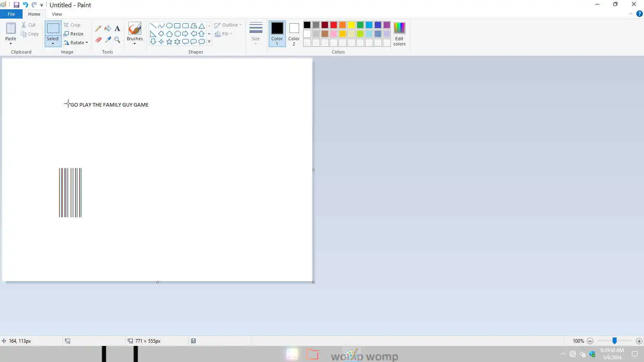
Task: Select the Color picker eyedropper
Action: 108,39
